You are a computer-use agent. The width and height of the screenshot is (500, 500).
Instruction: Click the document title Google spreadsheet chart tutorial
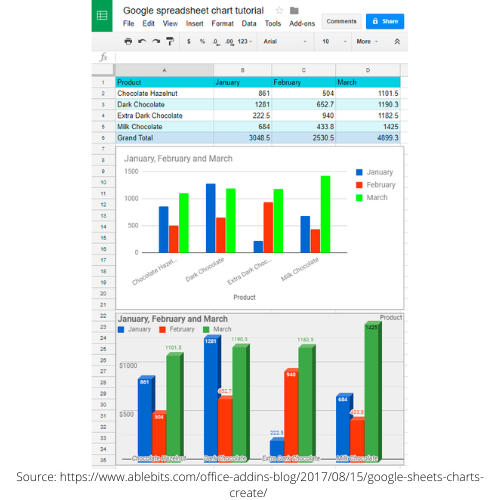coord(193,11)
